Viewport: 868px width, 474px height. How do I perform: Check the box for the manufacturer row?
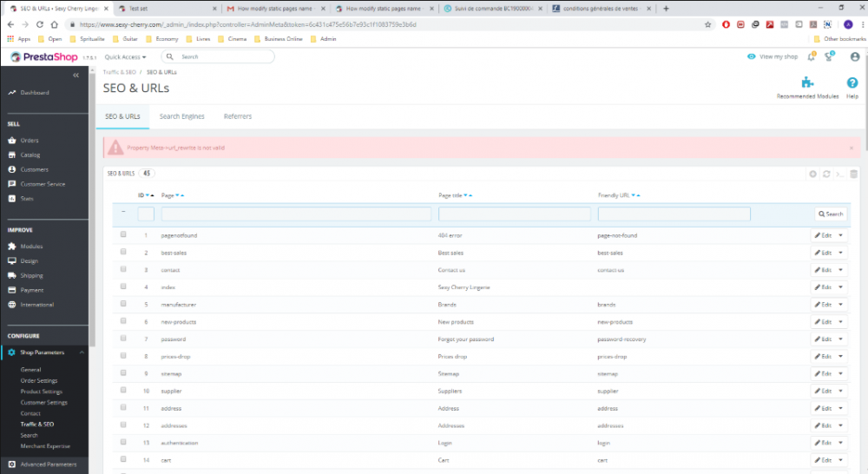pos(123,304)
